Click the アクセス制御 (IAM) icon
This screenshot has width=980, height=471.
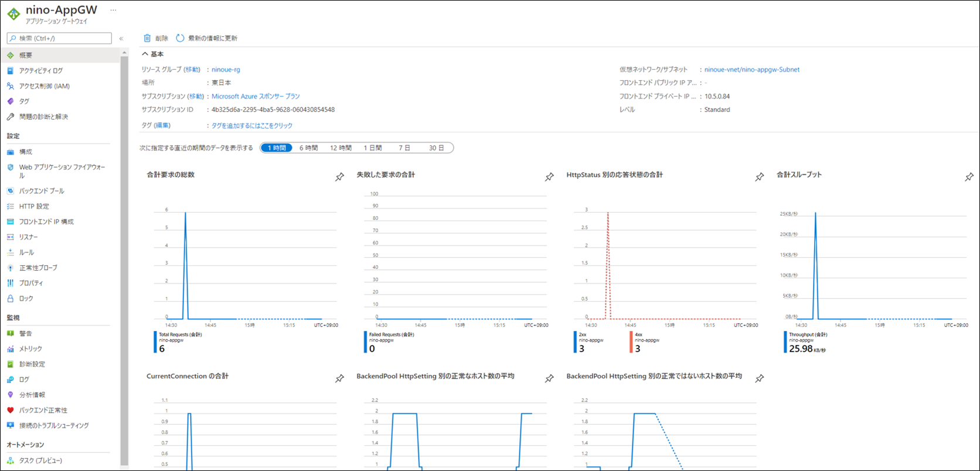pos(11,86)
